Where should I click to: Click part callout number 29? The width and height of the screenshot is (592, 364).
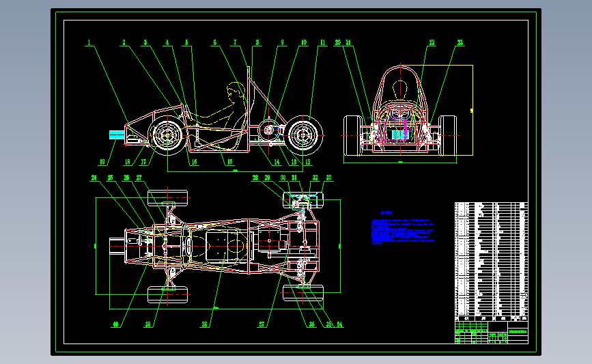click(x=267, y=178)
